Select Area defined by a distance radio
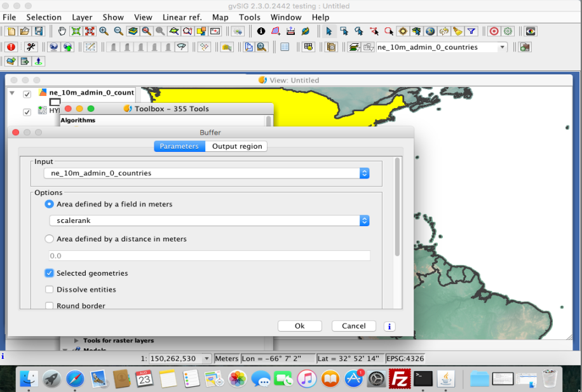Viewport: 582px width, 392px height. [50, 240]
